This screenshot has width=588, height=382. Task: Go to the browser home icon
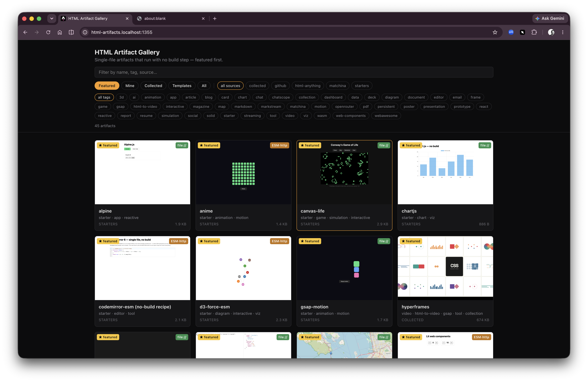pos(60,32)
